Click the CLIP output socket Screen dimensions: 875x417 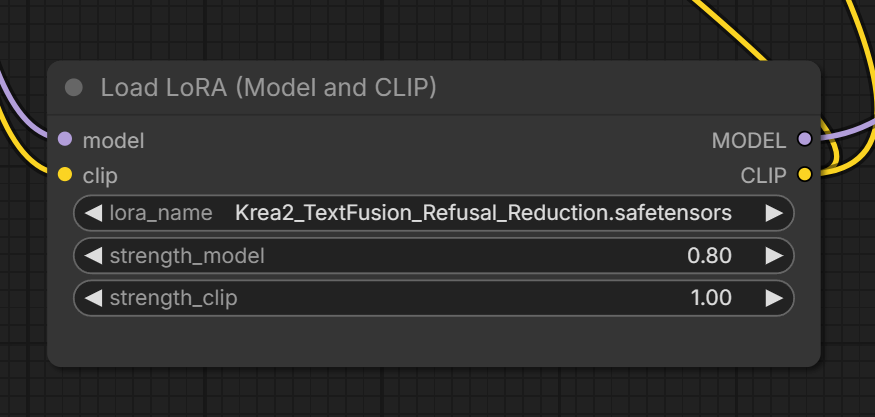(x=804, y=174)
